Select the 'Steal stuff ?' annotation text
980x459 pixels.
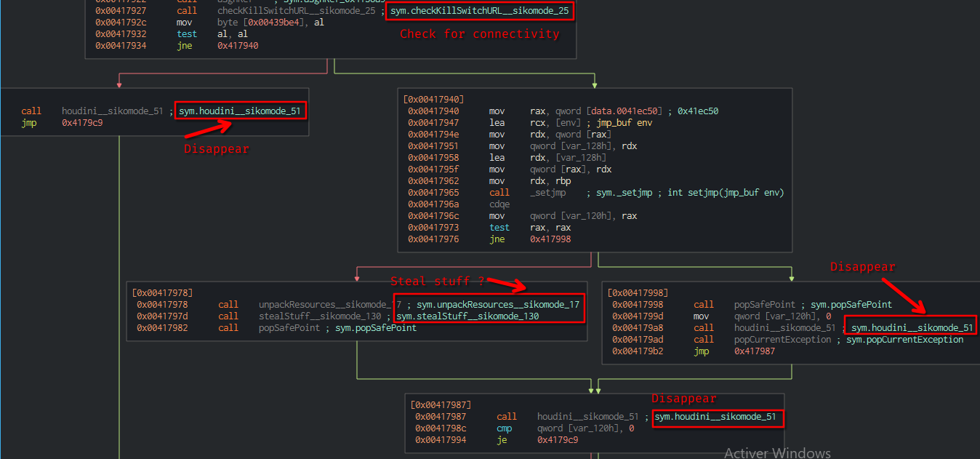pos(435,282)
